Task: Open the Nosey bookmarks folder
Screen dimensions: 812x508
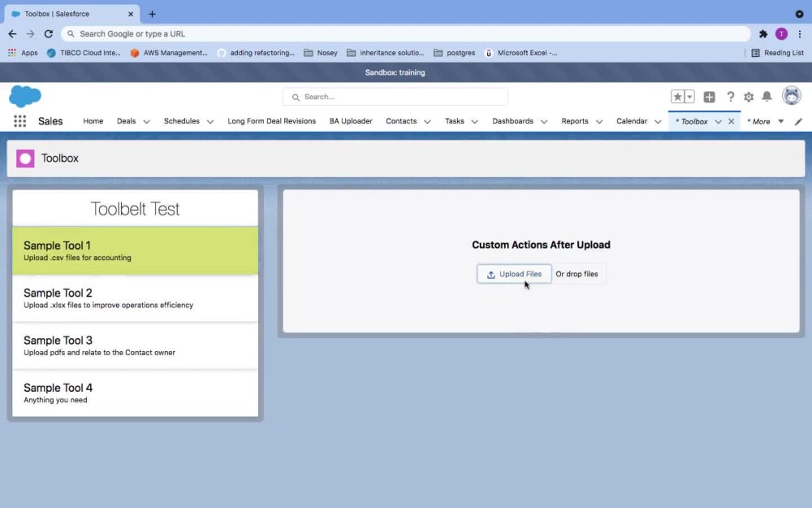Action: click(321, 53)
